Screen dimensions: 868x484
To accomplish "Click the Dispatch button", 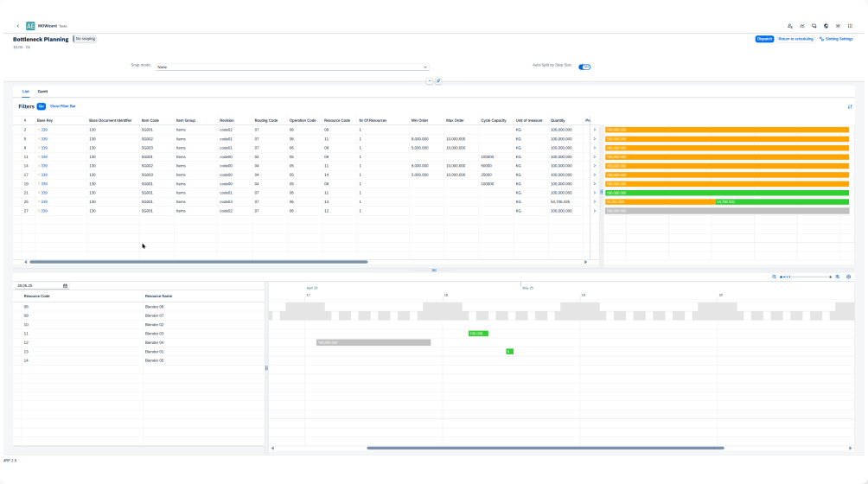I will (x=764, y=39).
